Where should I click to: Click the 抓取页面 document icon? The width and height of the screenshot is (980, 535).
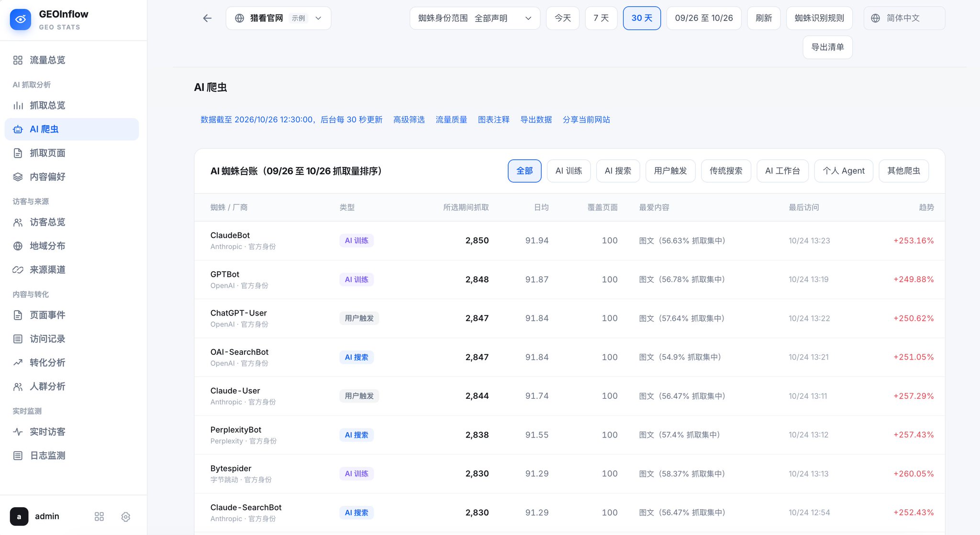click(18, 153)
